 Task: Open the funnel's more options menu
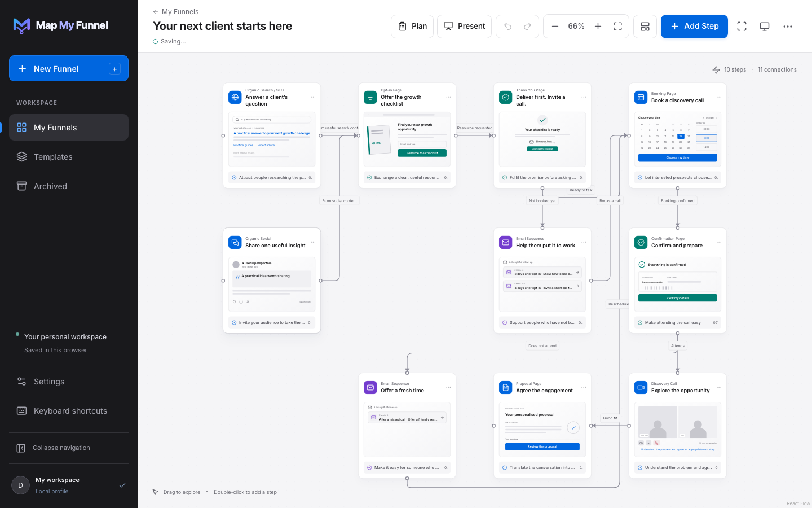(x=788, y=27)
